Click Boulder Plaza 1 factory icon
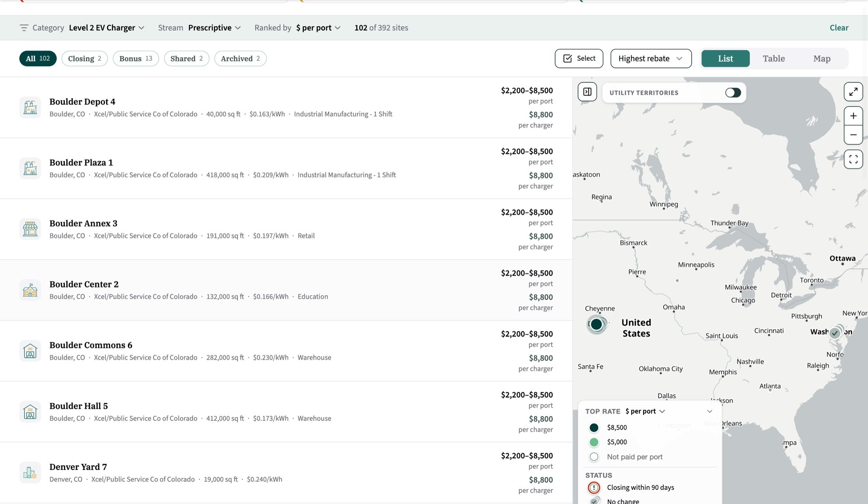 click(30, 168)
